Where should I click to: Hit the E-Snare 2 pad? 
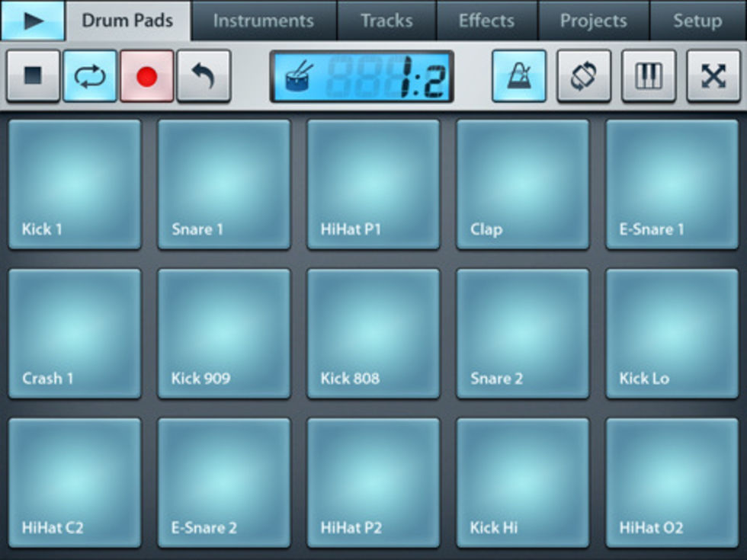click(x=224, y=483)
